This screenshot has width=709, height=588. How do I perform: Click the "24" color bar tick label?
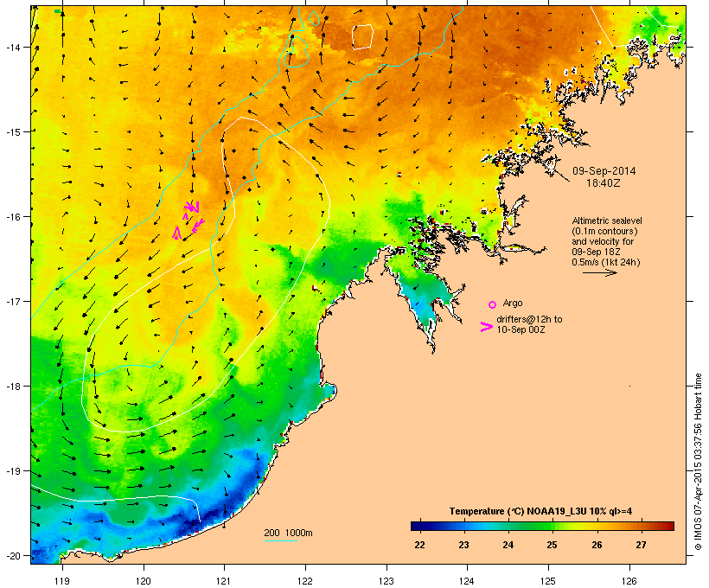tap(508, 545)
